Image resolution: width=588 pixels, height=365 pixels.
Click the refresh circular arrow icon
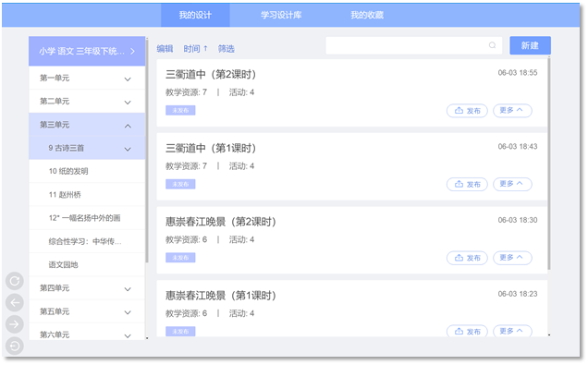[15, 281]
